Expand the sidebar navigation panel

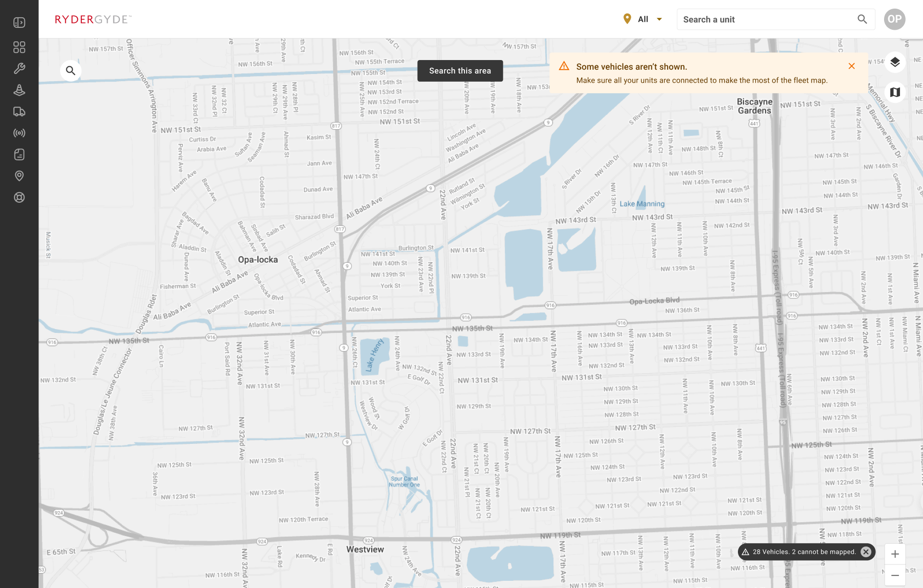tap(19, 23)
